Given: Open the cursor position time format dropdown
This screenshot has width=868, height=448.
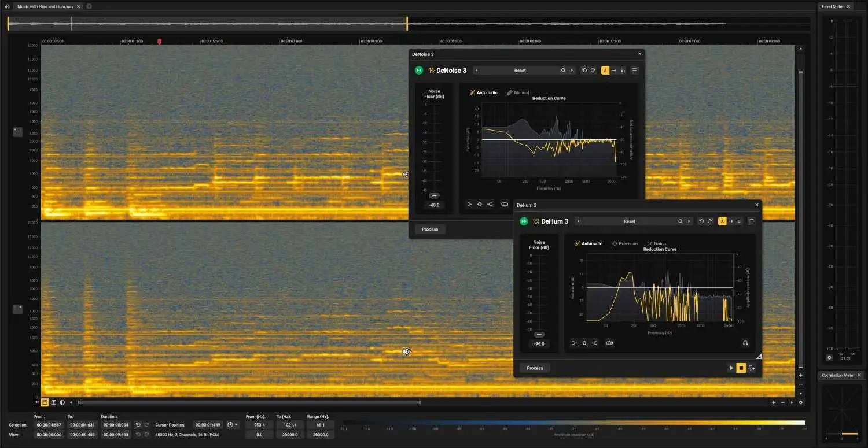Looking at the screenshot, I should (x=233, y=425).
